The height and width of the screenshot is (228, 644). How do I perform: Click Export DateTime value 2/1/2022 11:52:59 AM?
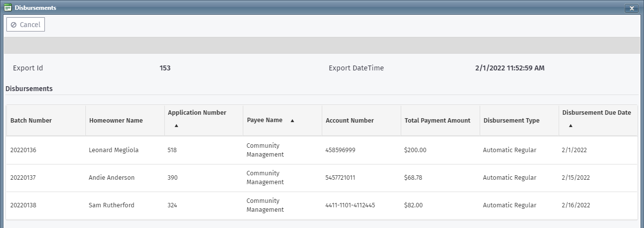tap(510, 68)
